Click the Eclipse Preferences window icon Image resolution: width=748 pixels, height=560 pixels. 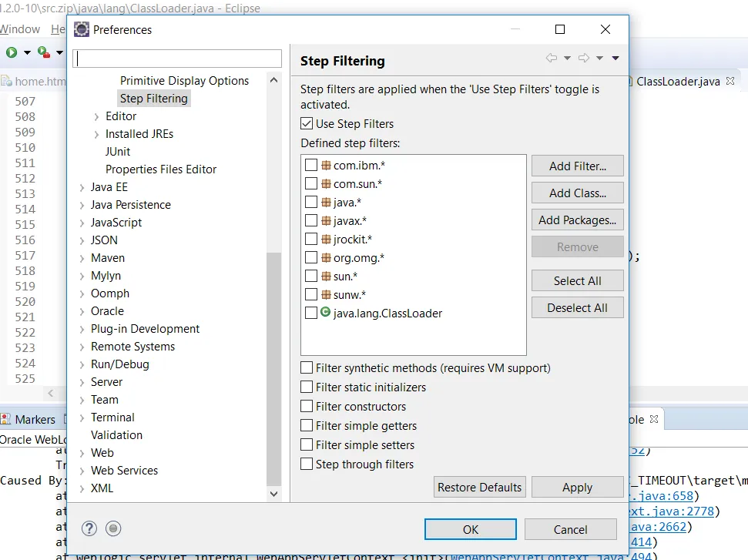[x=82, y=29]
